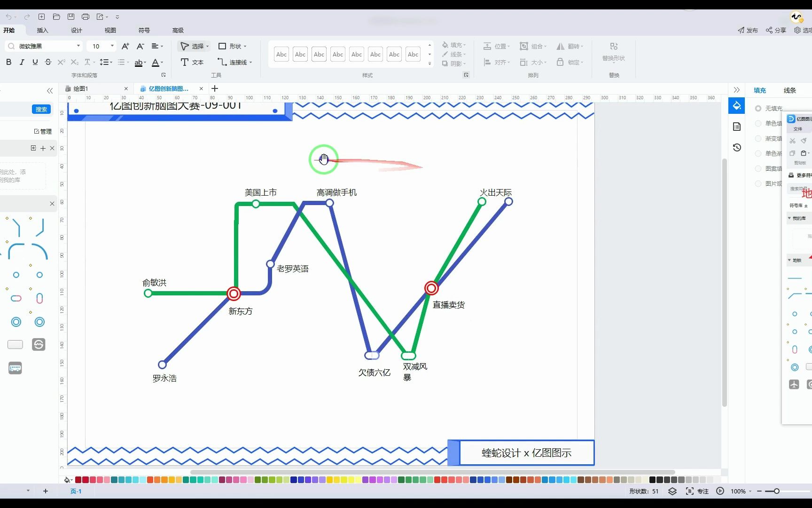Open the 位置 dropdown

[497, 46]
